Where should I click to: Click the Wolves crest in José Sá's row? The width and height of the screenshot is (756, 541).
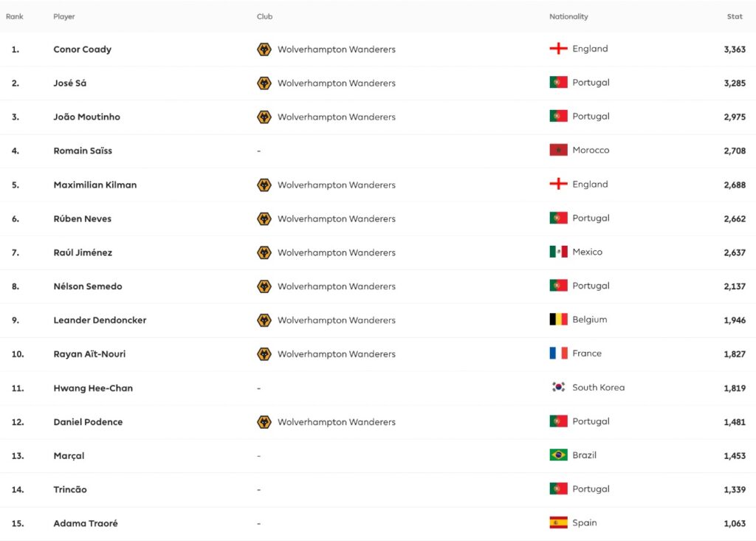(264, 83)
